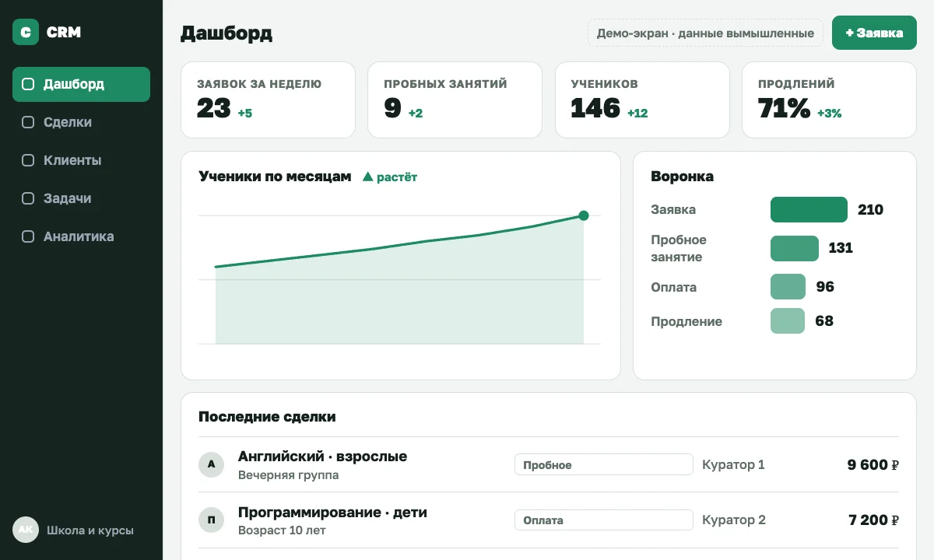Image resolution: width=934 pixels, height=560 pixels.
Task: Click the + Заявка button
Action: click(874, 33)
